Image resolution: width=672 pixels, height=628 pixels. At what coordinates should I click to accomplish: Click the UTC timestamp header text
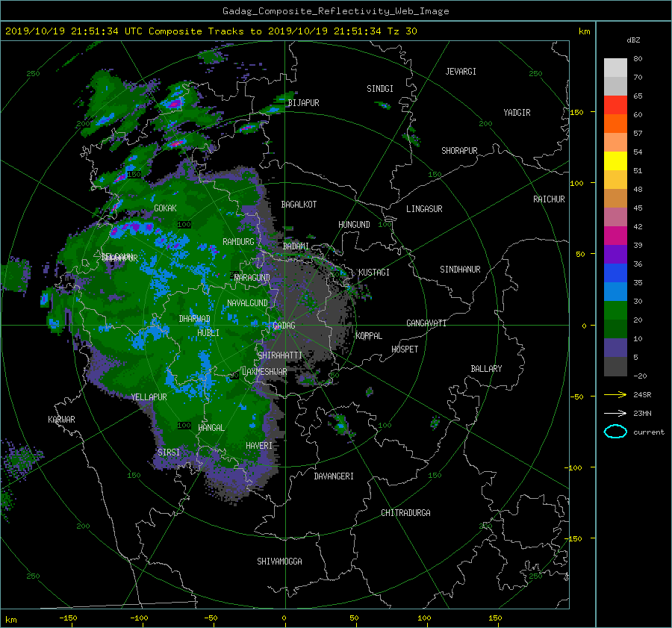coord(211,31)
